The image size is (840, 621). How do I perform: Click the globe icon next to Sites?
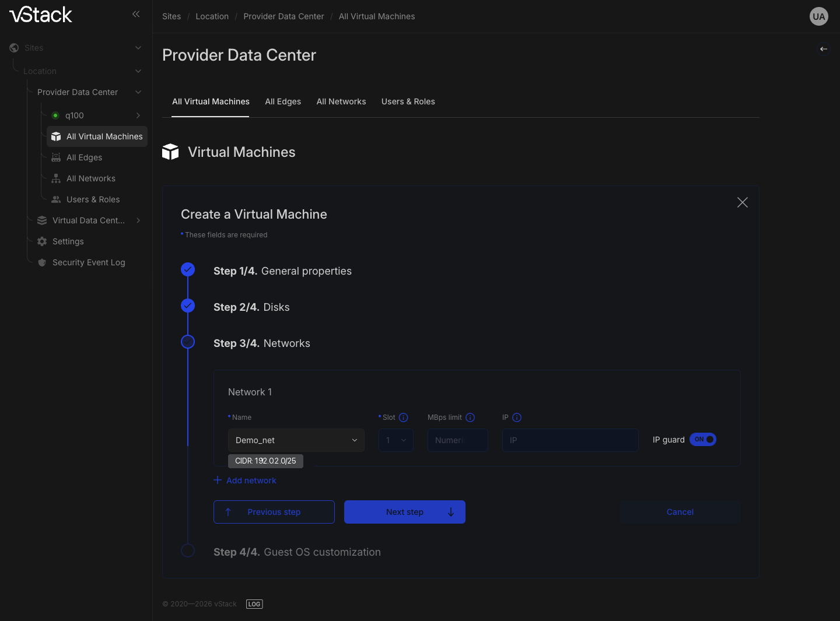click(x=14, y=48)
